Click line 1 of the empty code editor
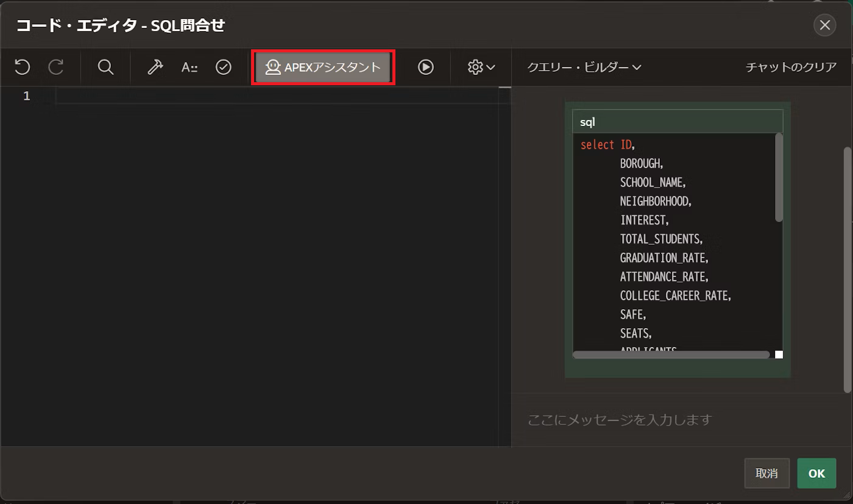Image resolution: width=853 pixels, height=504 pixels. (183, 96)
